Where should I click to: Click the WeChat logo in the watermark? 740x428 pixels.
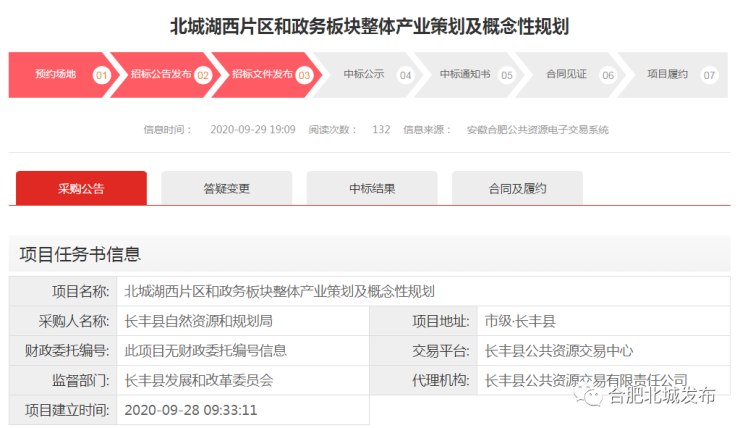coord(597,397)
